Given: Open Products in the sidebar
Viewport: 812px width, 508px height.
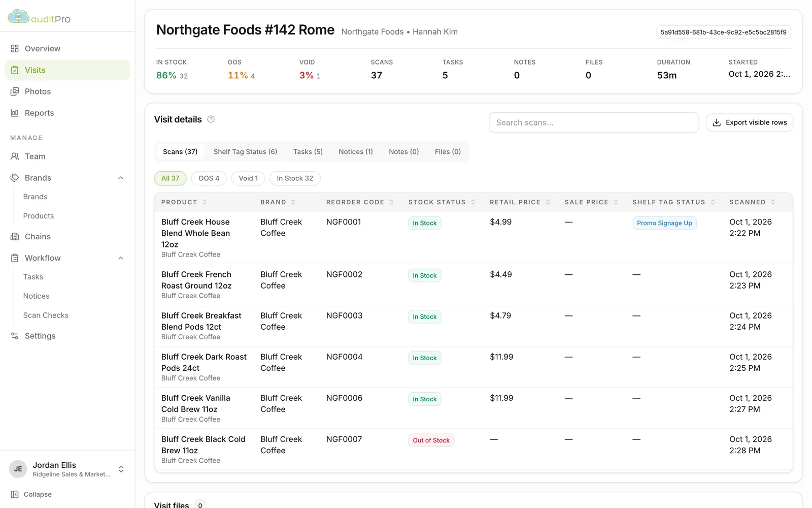Looking at the screenshot, I should pyautogui.click(x=39, y=216).
